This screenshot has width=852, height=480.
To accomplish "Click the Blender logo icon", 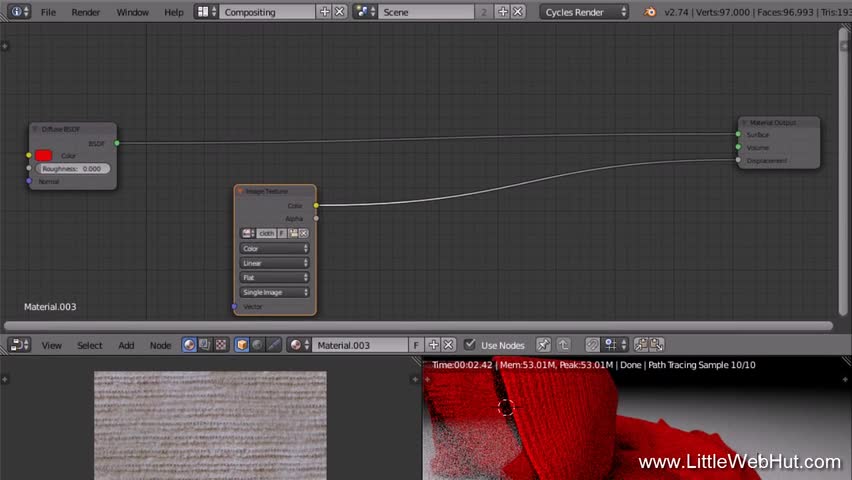I will click(x=649, y=11).
